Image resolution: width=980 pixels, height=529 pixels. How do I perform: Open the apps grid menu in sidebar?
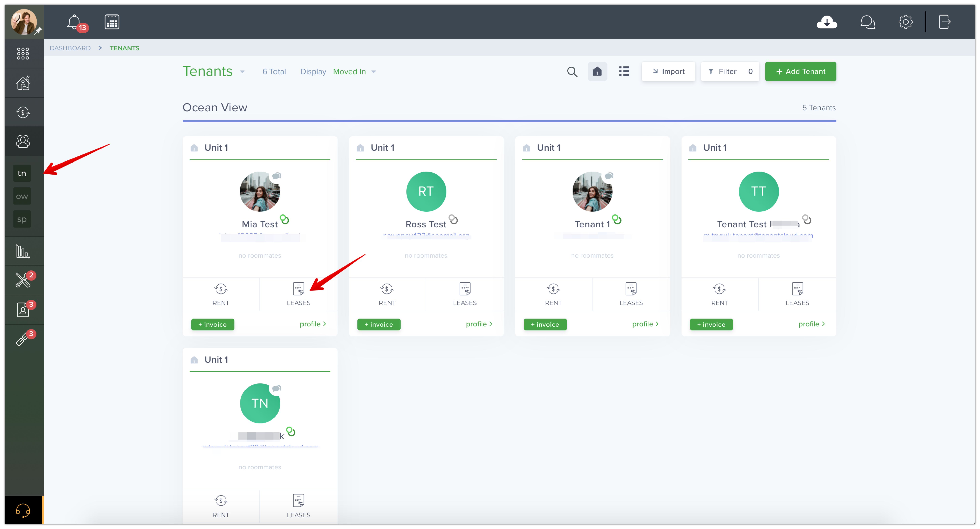(x=23, y=53)
